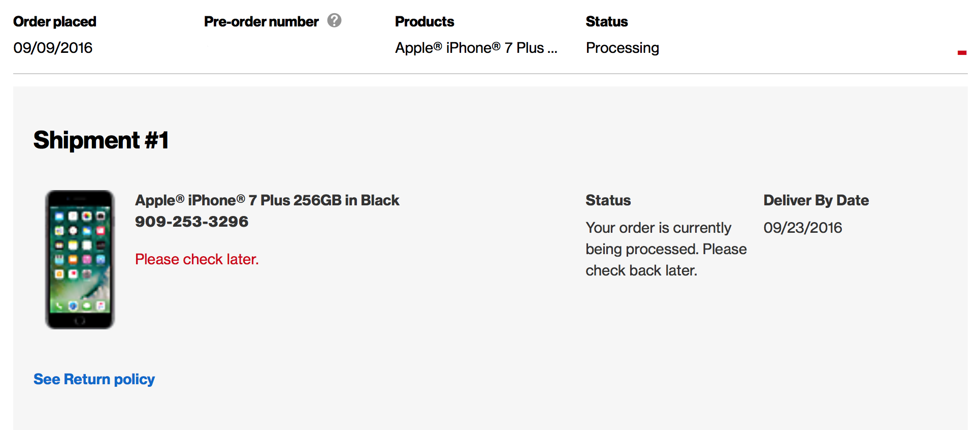Image resolution: width=980 pixels, height=430 pixels.
Task: Click the iPhone 7 Plus product thumbnail
Action: point(80,259)
